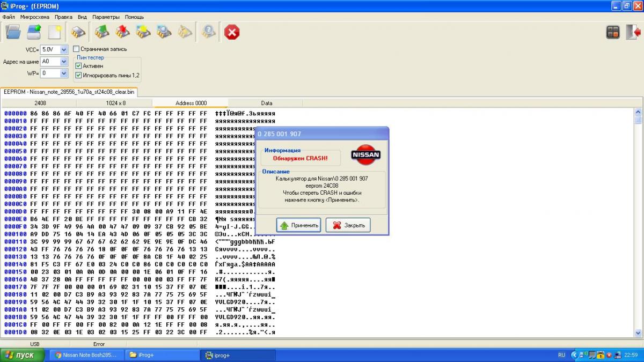Click the save file toolbar icon
The image size is (644, 362).
pyautogui.click(x=34, y=32)
